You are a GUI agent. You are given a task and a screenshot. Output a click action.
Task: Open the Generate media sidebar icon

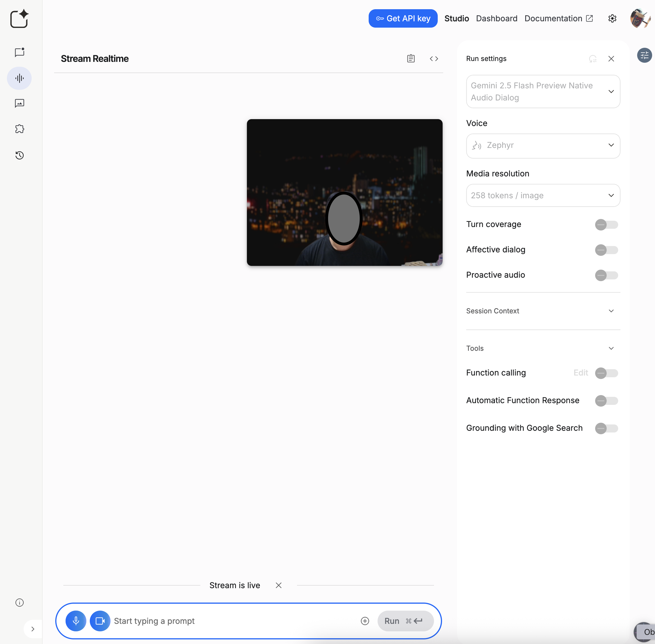pyautogui.click(x=20, y=103)
